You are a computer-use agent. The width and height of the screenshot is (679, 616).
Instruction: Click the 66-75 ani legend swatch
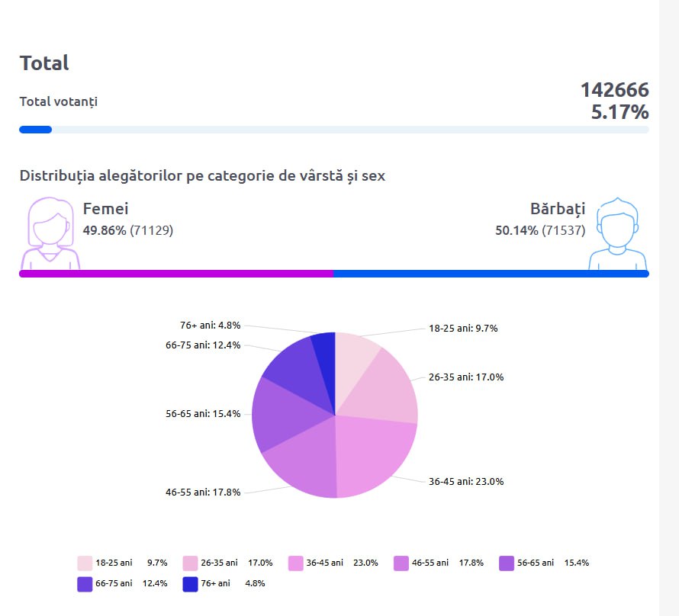click(x=85, y=584)
